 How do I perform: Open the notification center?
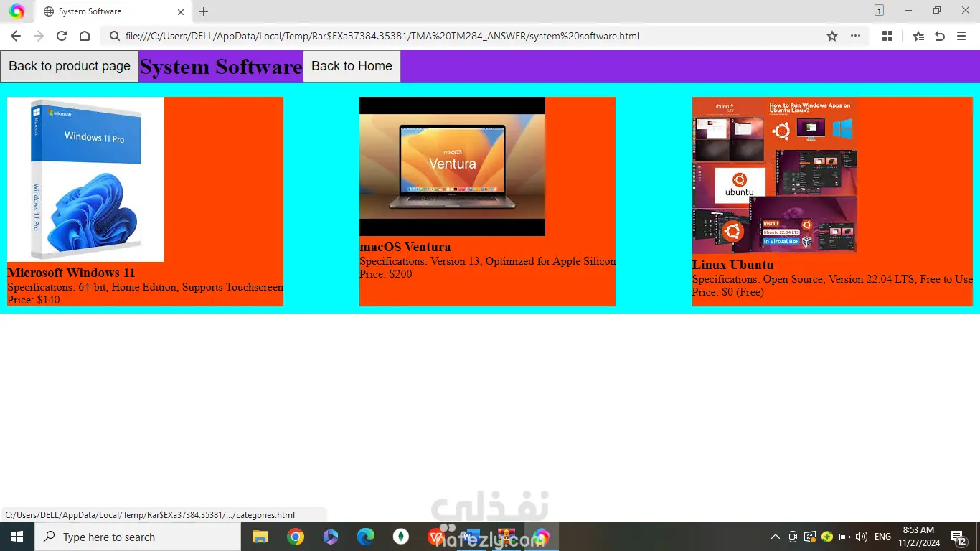tap(958, 537)
